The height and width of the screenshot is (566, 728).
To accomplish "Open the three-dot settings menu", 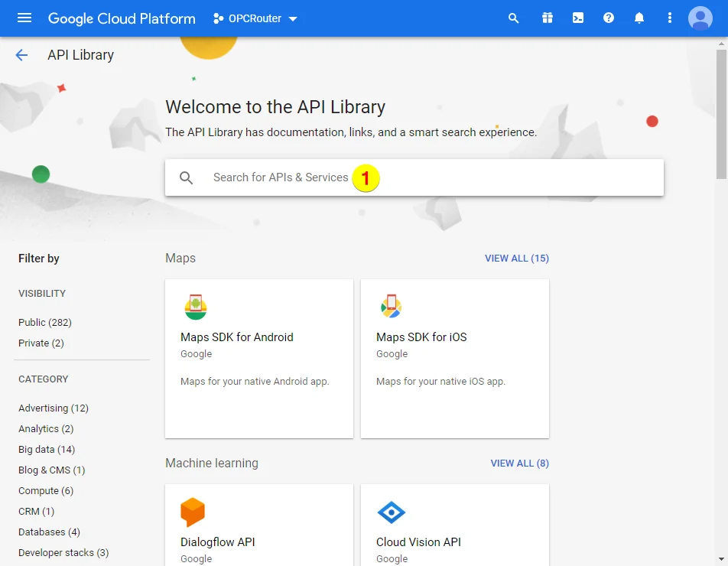I will point(670,18).
